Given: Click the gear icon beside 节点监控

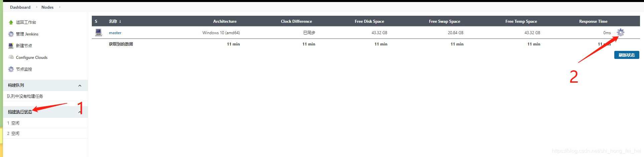Looking at the screenshot, I should pyautogui.click(x=11, y=69).
